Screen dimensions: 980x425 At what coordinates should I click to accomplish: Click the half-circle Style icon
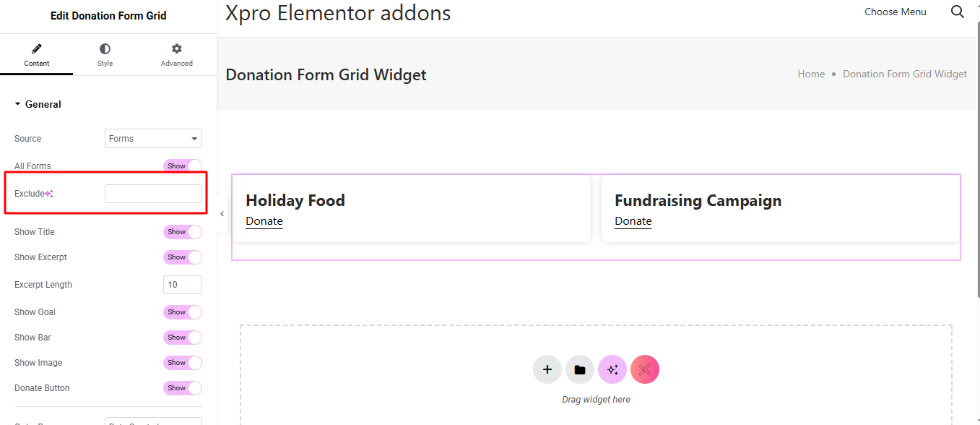(x=105, y=49)
